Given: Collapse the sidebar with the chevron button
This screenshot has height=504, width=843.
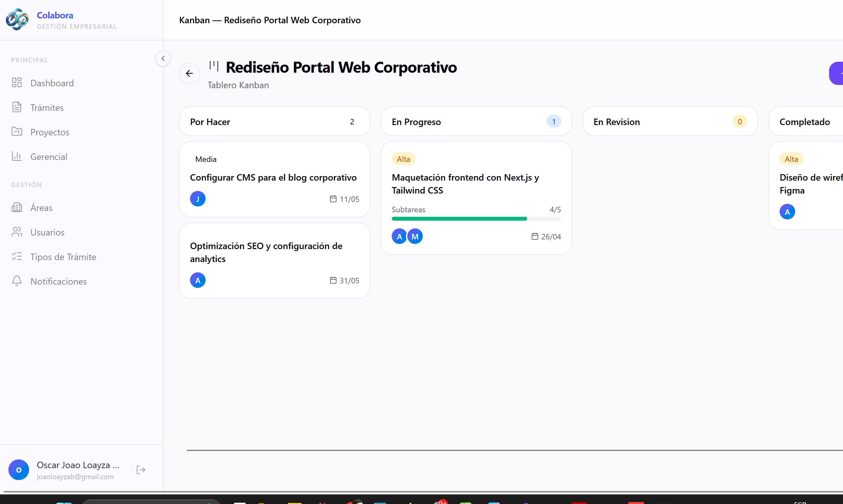Looking at the screenshot, I should (x=163, y=58).
